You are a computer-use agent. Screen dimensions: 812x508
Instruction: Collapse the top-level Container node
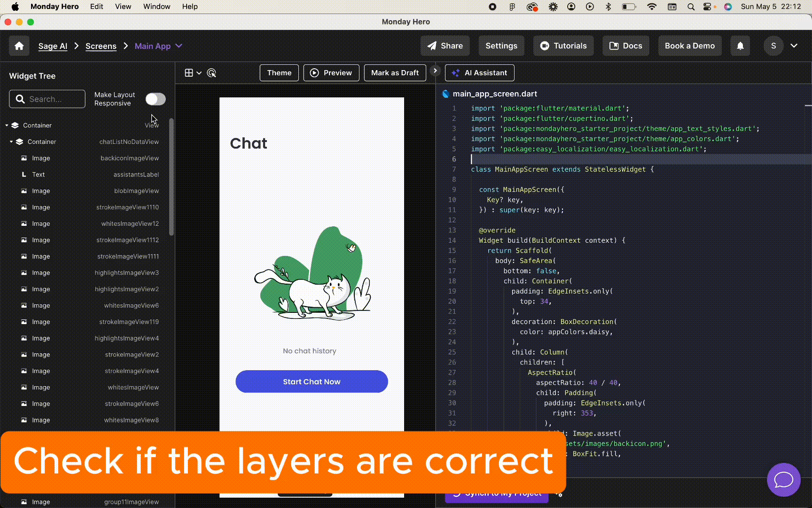click(x=7, y=125)
